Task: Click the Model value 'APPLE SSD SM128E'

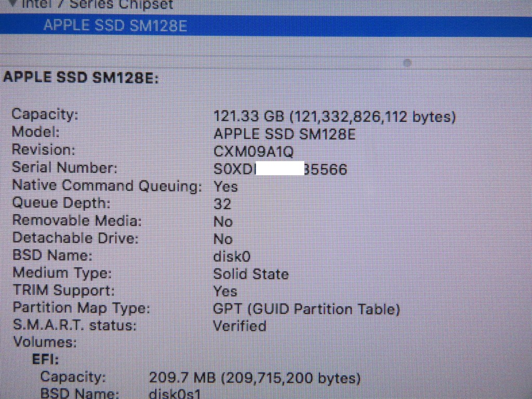Action: click(284, 135)
